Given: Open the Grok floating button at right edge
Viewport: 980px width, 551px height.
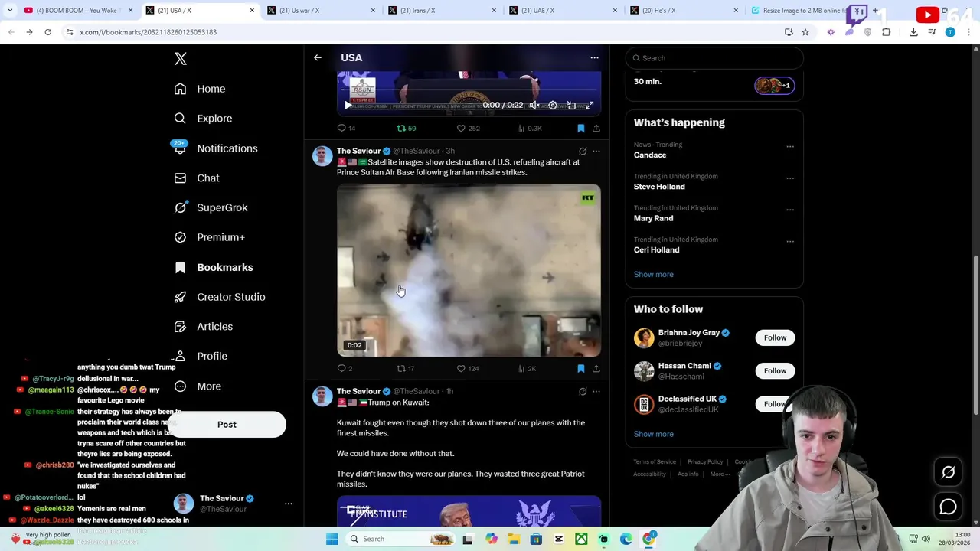Looking at the screenshot, I should (x=948, y=472).
